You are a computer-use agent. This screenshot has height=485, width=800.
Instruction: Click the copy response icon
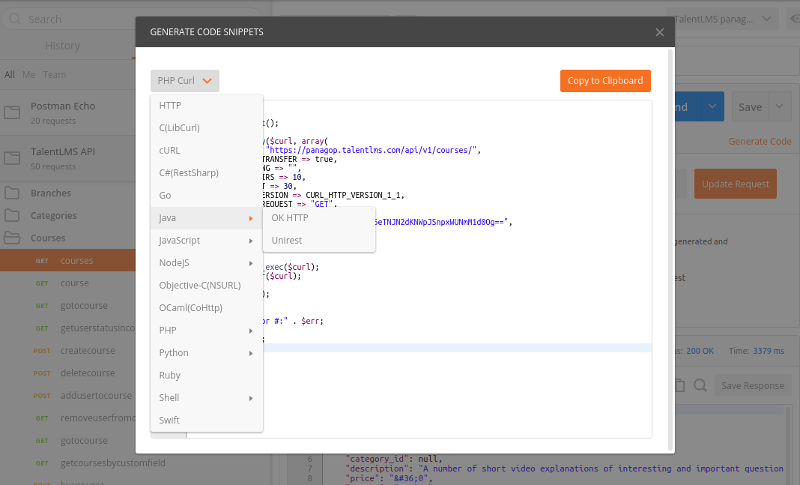click(x=679, y=386)
